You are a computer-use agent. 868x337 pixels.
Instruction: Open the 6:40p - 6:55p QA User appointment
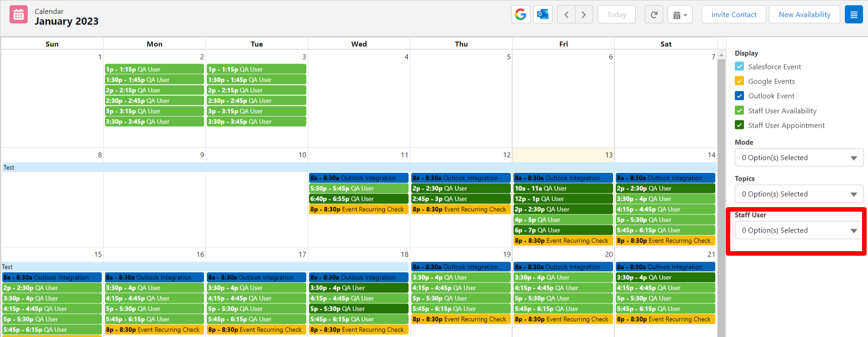pos(359,199)
